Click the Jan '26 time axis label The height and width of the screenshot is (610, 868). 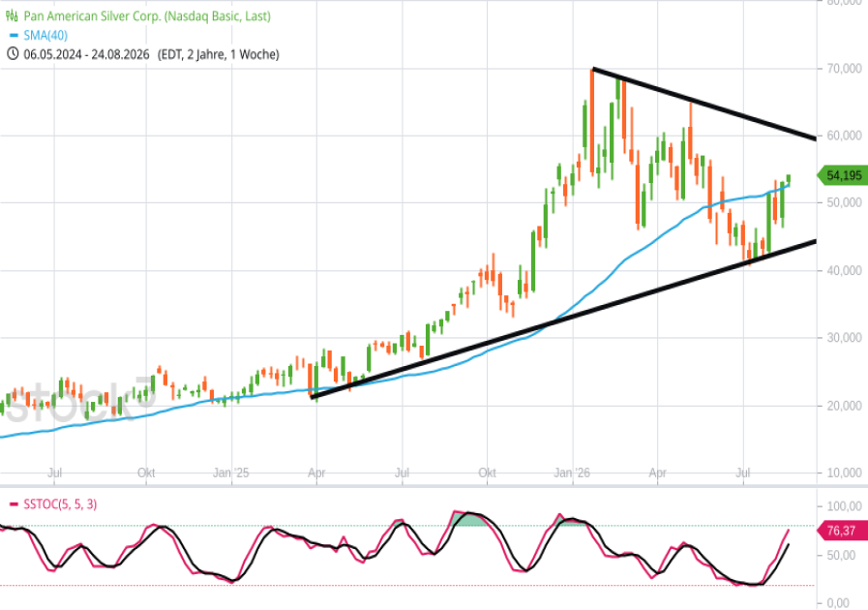click(x=572, y=473)
